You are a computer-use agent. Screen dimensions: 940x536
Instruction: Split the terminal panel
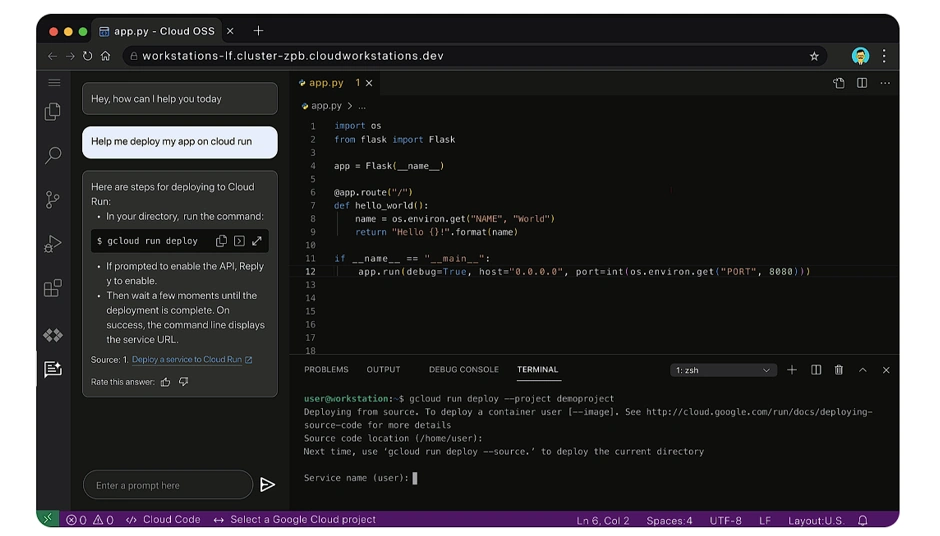point(816,370)
